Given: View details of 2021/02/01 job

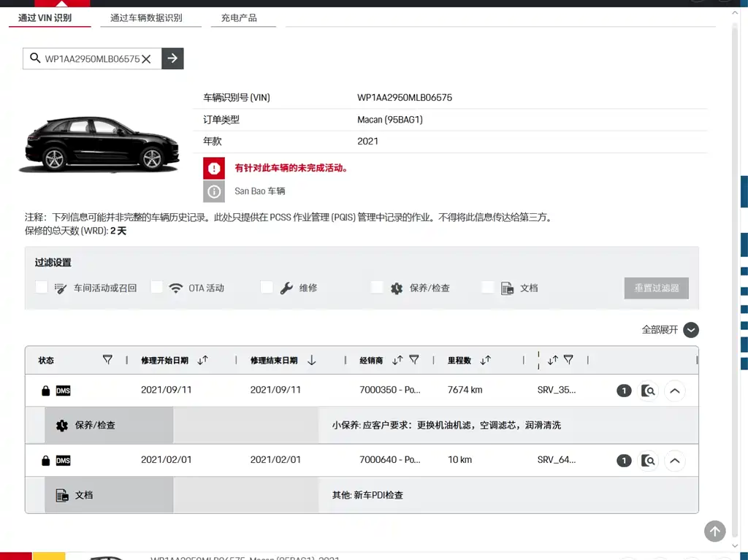Looking at the screenshot, I should click(648, 460).
